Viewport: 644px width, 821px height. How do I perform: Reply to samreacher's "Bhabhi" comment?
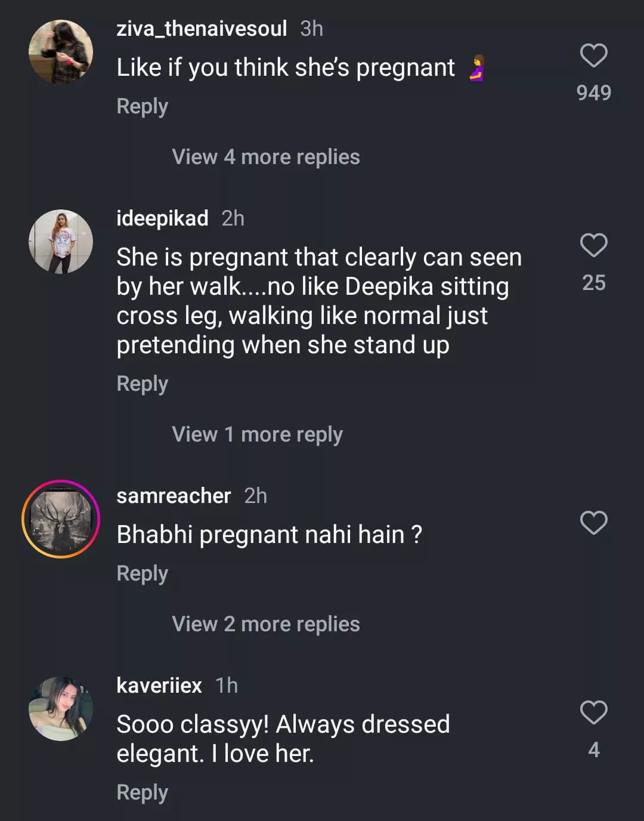tap(142, 573)
